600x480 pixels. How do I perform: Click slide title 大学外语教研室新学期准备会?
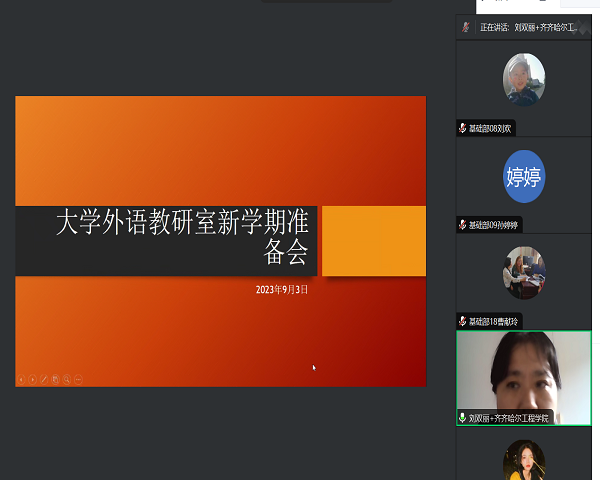[182, 238]
